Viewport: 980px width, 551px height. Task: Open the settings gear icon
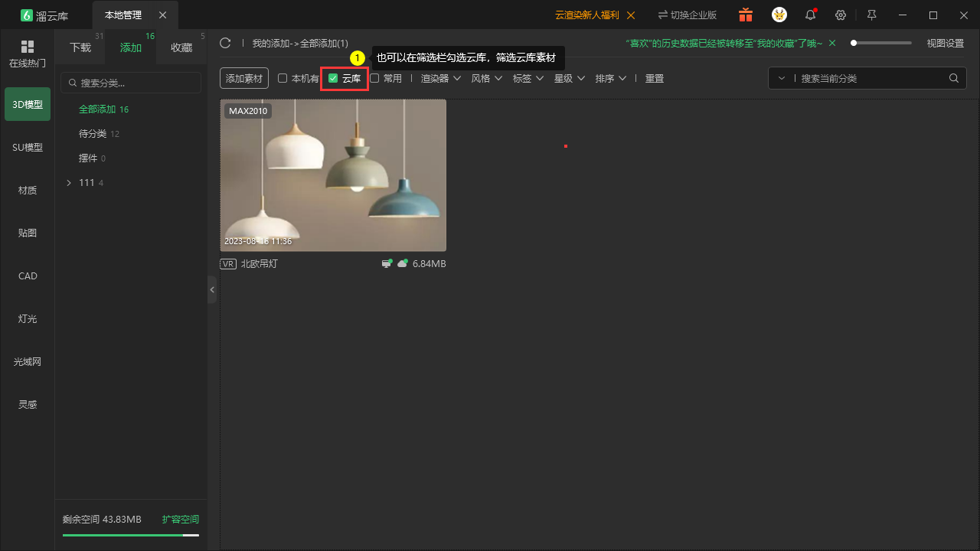[x=841, y=15]
